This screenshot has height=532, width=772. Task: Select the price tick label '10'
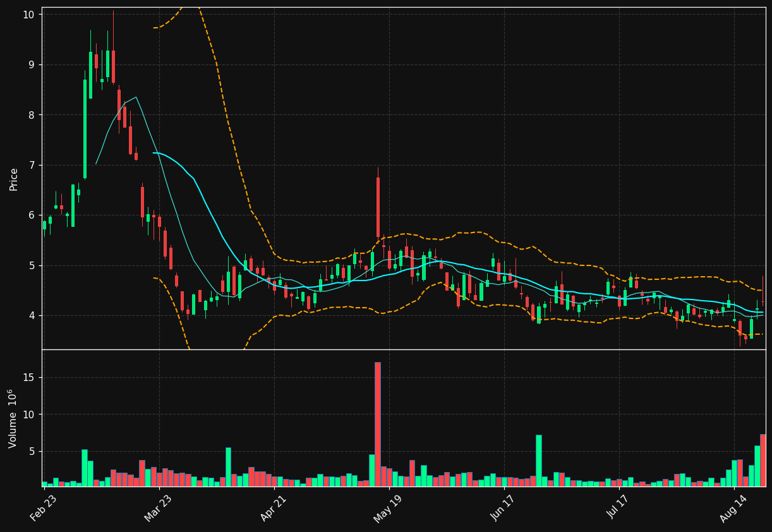coord(29,15)
